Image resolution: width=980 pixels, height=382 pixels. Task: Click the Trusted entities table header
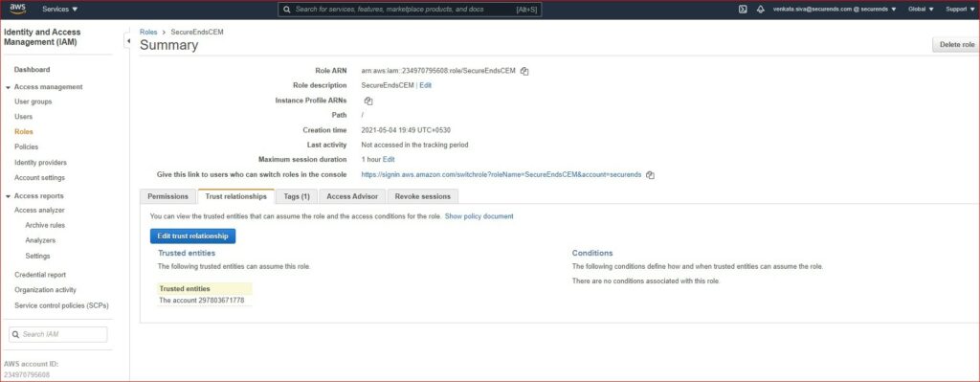coord(205,289)
